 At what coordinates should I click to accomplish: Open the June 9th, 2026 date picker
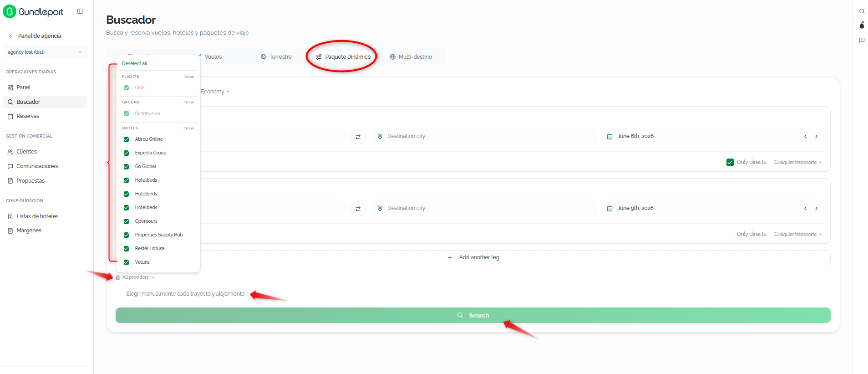pos(635,208)
